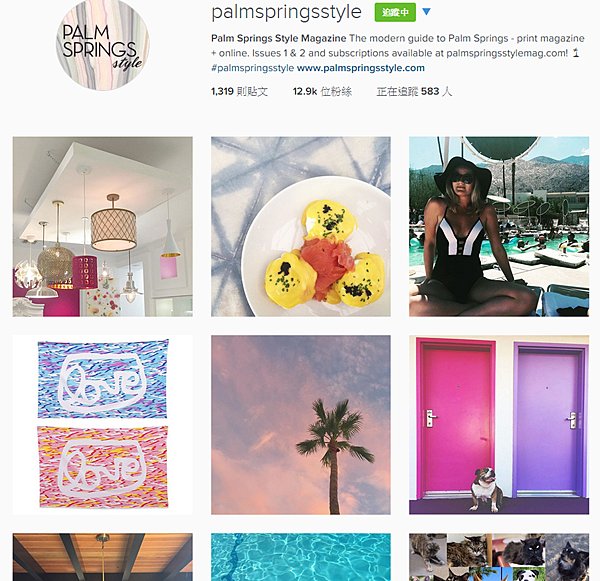Open the palm tree sunset photo
600x581 pixels.
pyautogui.click(x=301, y=425)
